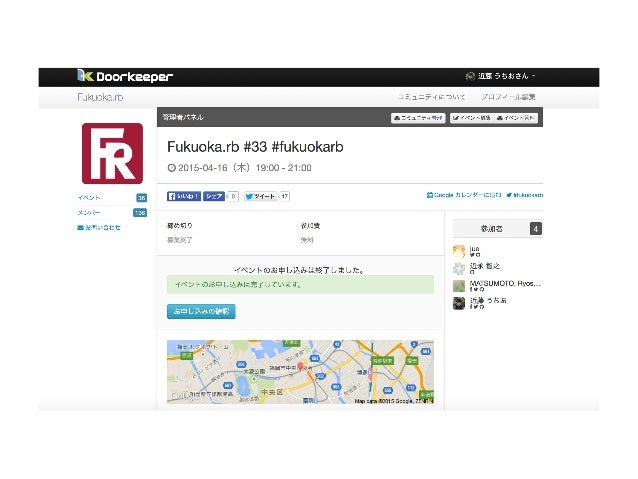Click Facebook icon under MATSUMOTO, Ryos...
This screenshot has height=479, width=638.
point(472,289)
